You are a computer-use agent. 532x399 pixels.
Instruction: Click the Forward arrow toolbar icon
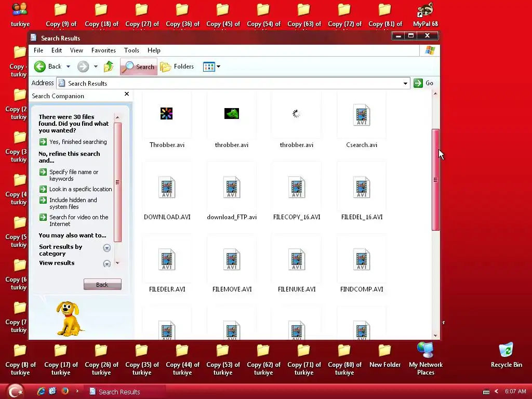point(83,66)
